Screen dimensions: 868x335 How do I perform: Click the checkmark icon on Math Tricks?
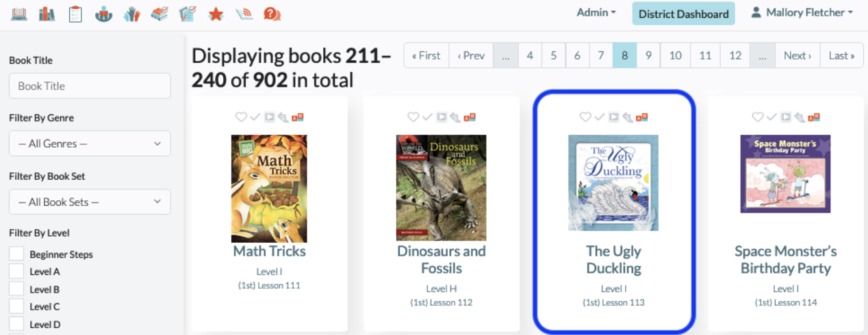click(255, 117)
